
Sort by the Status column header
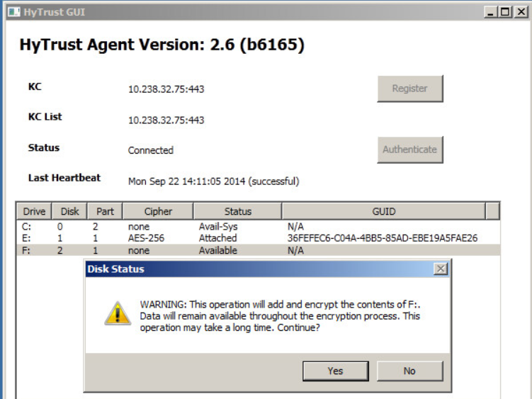click(237, 211)
